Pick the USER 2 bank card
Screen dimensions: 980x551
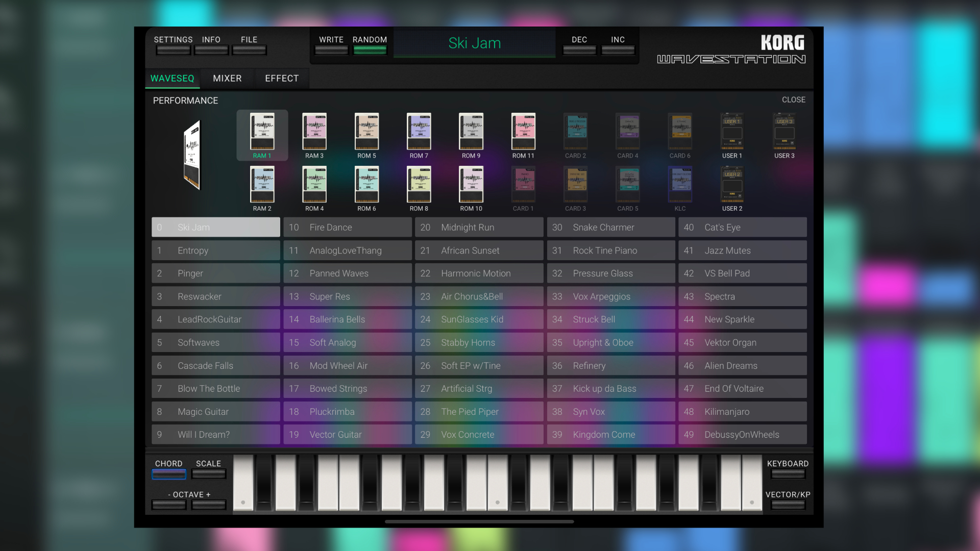[732, 185]
